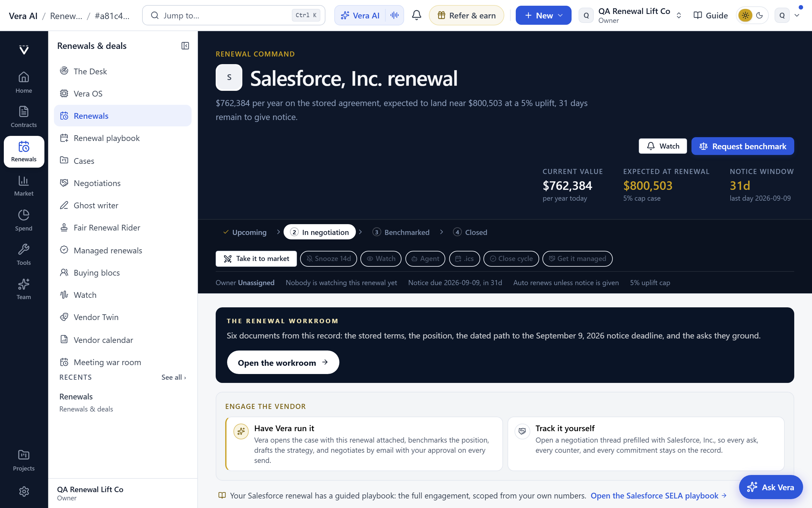
Task: Snooze renewal for 14 days
Action: coord(329,259)
